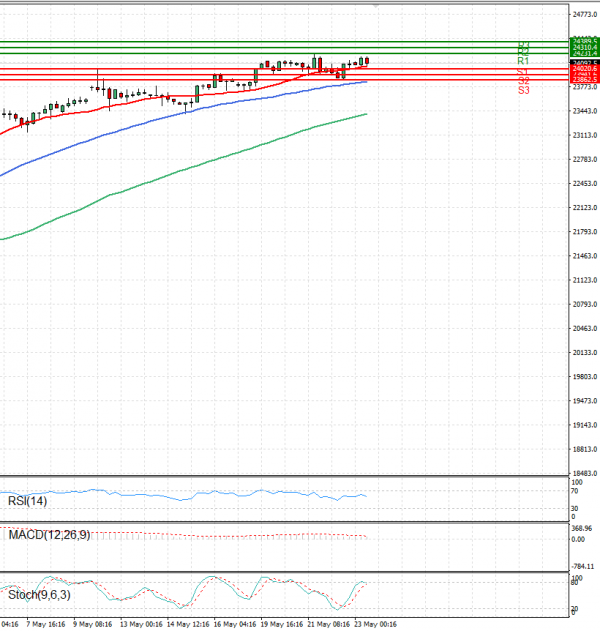
Task: Select the chart shift triangle marker
Action: (x=376, y=6)
